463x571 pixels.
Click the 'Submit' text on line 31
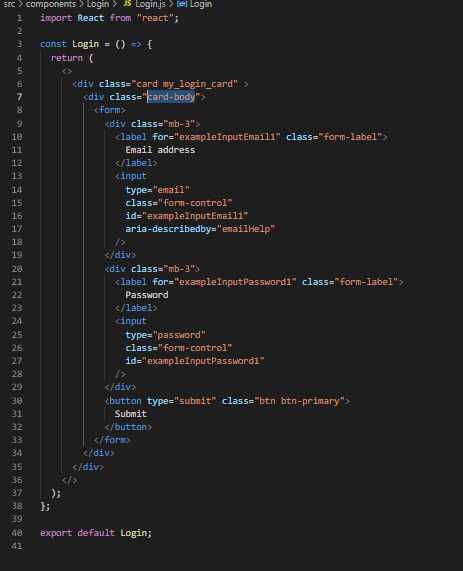[131, 414]
